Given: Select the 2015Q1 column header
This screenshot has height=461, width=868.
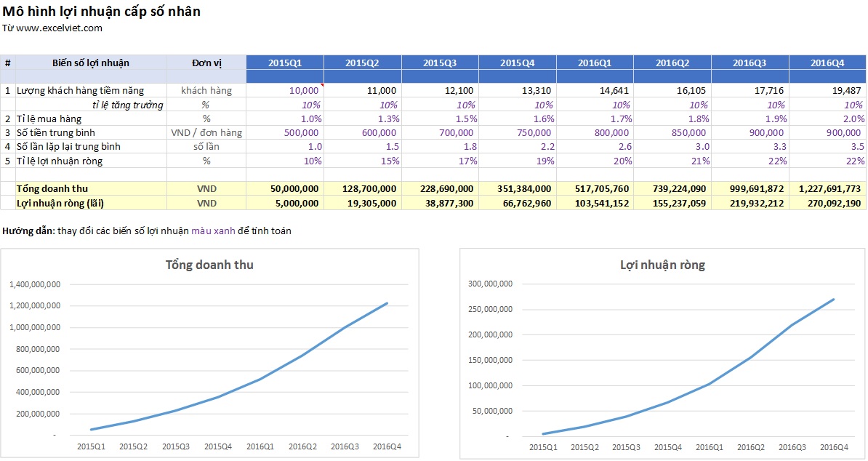Looking at the screenshot, I should click(x=285, y=63).
